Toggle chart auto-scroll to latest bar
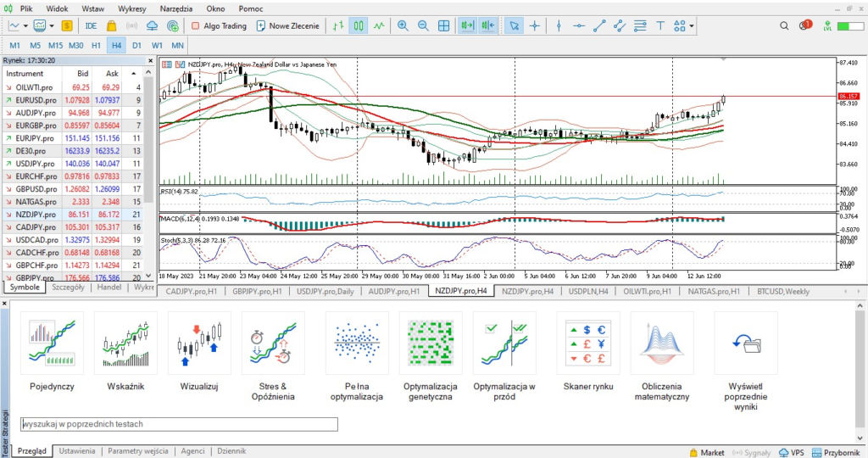 (466, 25)
